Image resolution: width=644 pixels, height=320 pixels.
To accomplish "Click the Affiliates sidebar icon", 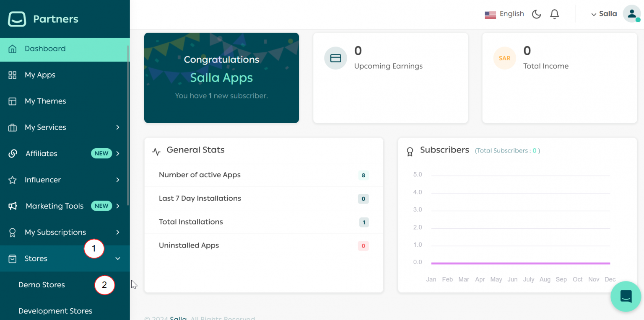I will point(13,153).
